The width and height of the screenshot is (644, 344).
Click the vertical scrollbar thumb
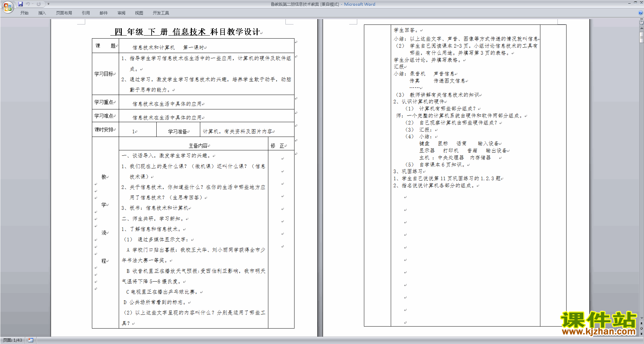pyautogui.click(x=641, y=37)
